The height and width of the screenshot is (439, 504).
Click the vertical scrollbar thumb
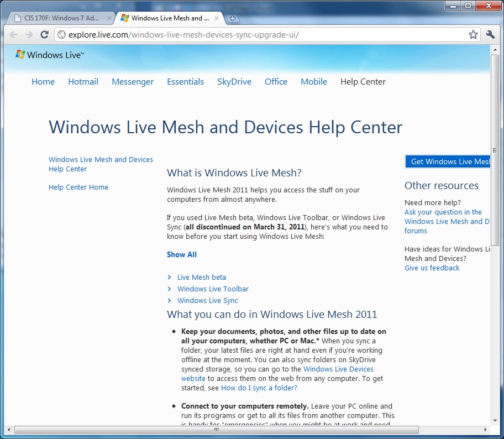(x=495, y=150)
